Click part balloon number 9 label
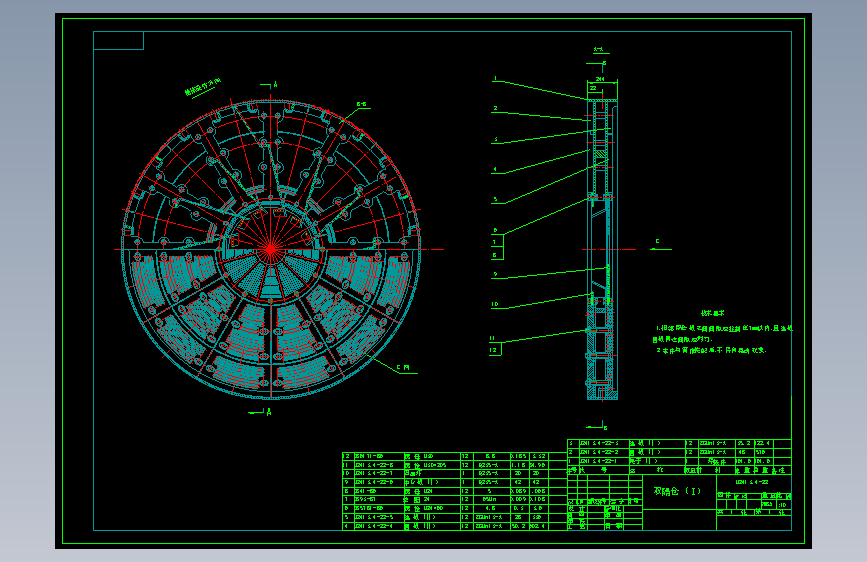Image resolution: width=867 pixels, height=562 pixels. pos(495,274)
